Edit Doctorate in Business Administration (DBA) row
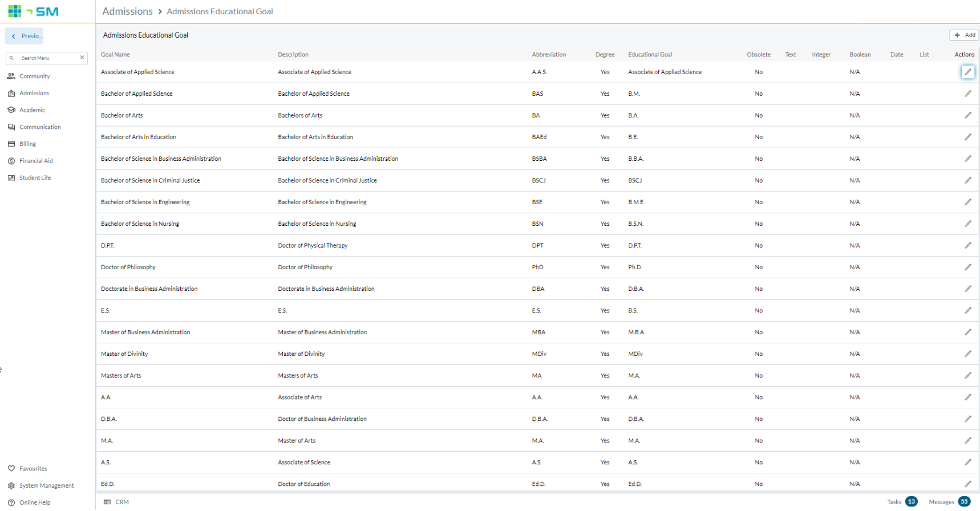This screenshot has width=980, height=511. coord(967,289)
